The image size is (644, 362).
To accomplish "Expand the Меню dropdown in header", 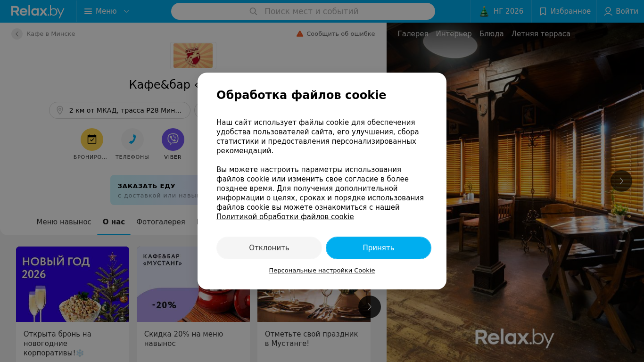I will click(x=107, y=11).
